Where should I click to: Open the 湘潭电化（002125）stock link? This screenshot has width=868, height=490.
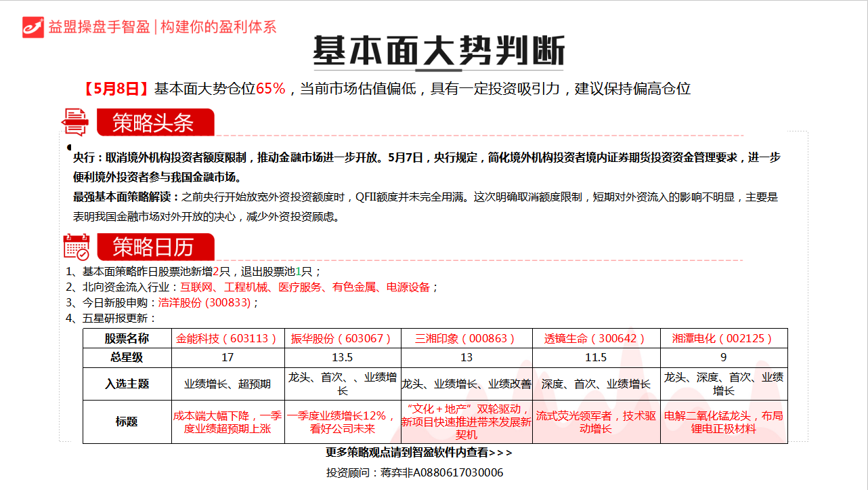coord(722,338)
